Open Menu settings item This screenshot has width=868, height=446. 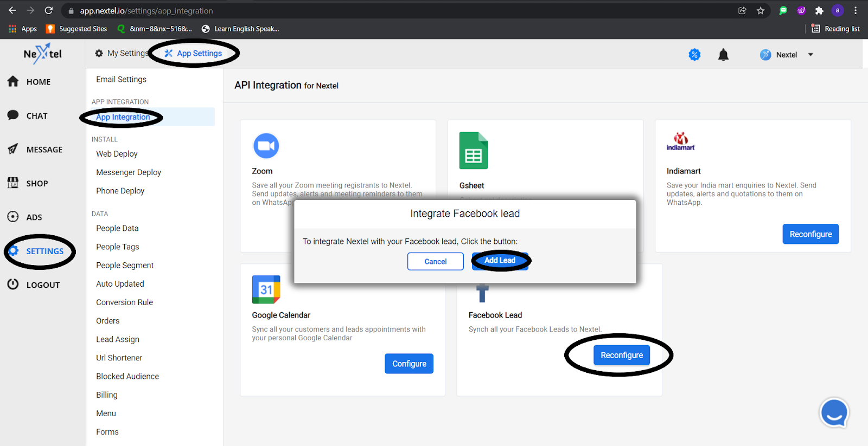[106, 413]
